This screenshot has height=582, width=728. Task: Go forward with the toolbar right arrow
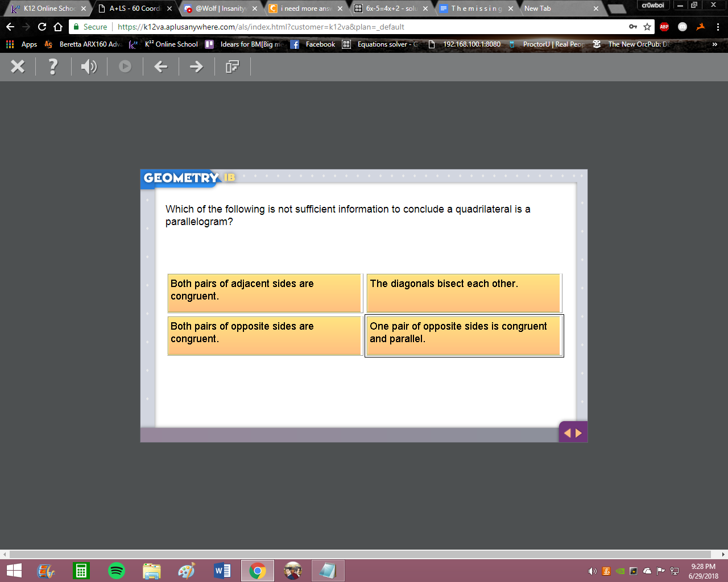[196, 66]
